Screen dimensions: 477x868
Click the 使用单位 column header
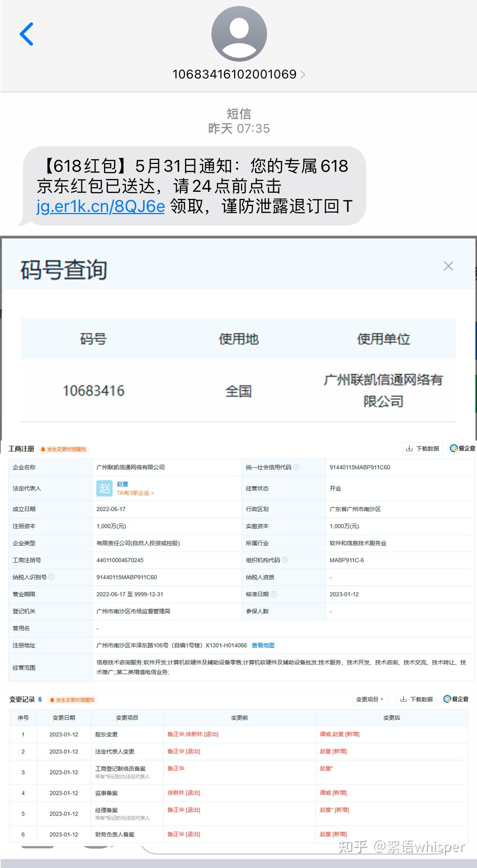(x=383, y=339)
